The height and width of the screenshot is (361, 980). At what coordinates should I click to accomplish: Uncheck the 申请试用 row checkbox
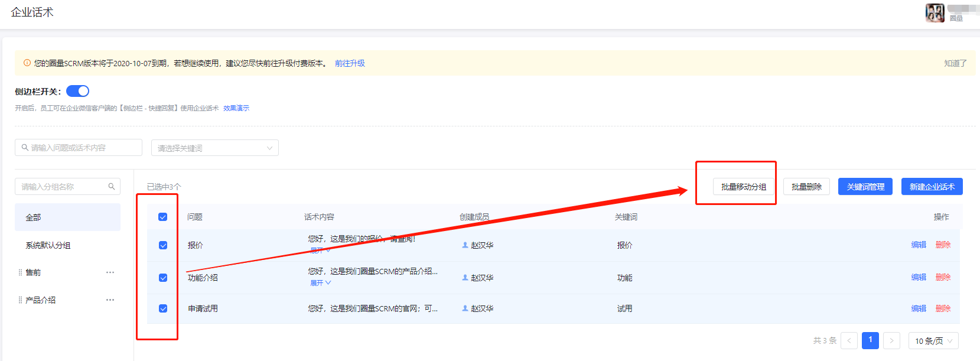[163, 308]
